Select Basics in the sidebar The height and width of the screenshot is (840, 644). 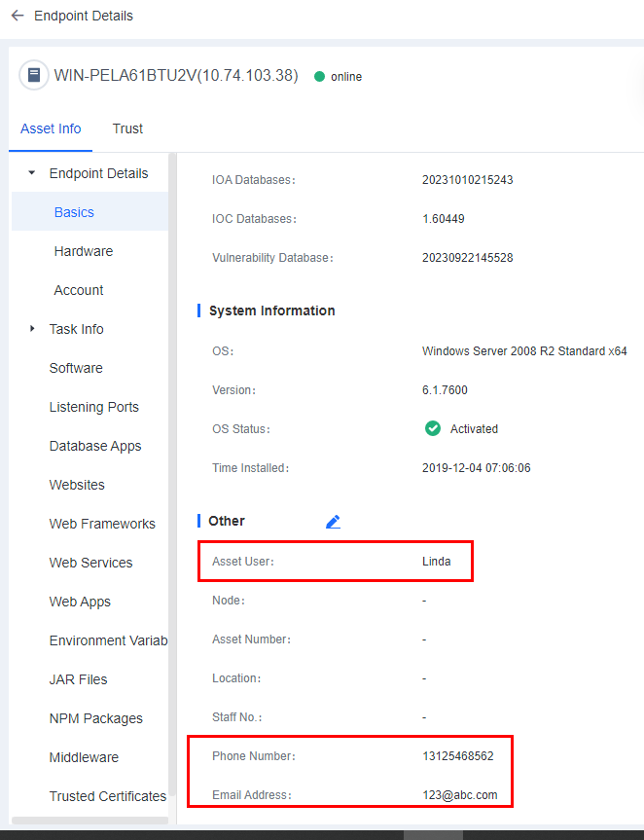pos(74,212)
